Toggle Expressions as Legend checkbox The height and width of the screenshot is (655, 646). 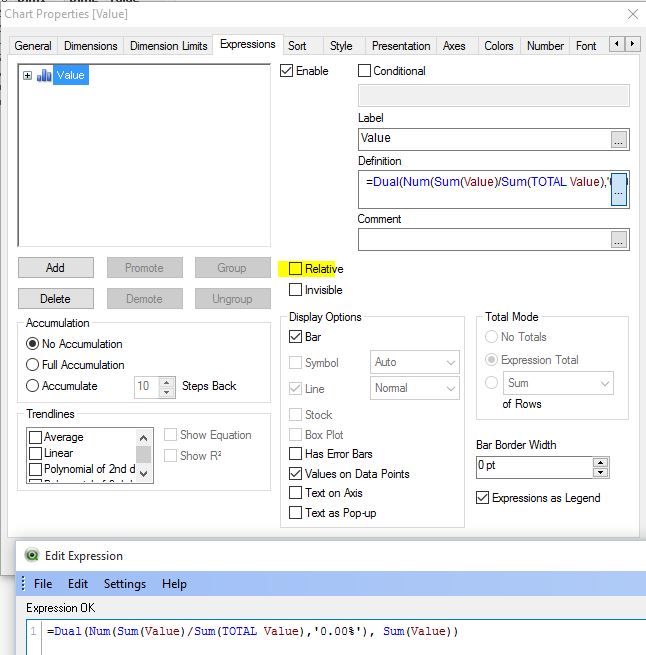[483, 498]
